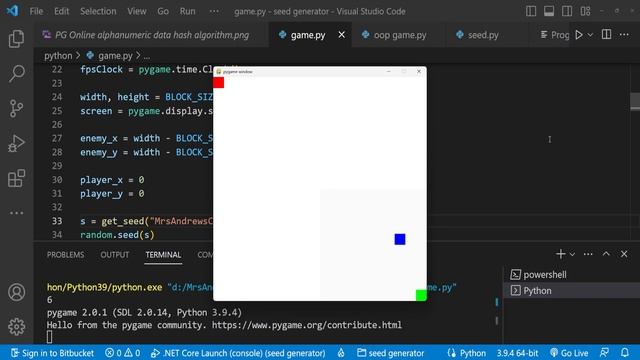This screenshot has width=640, height=360.
Task: Open terminal panel More Actions ellipsis
Action: 588,254
